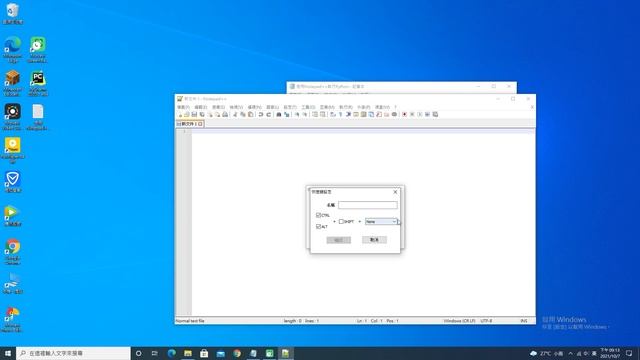Click the Find binoculars toolbar icon
Screen dimensions: 640x360
click(x=279, y=115)
